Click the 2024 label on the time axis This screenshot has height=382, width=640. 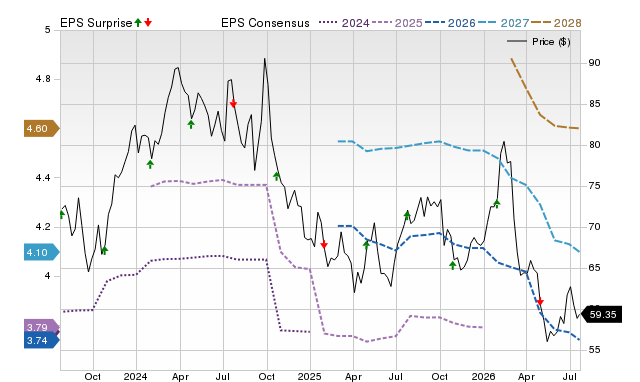[136, 376]
